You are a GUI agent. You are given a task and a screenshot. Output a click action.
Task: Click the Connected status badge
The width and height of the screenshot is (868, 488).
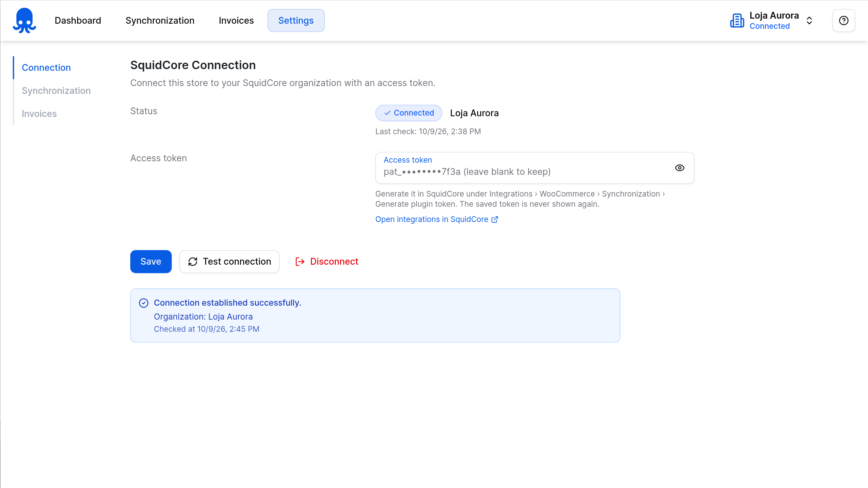[409, 113]
